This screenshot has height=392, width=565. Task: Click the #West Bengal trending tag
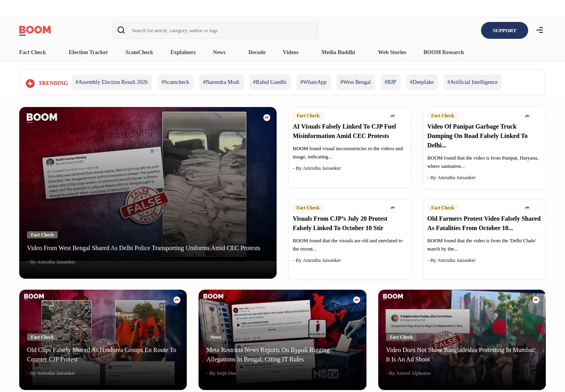point(355,82)
